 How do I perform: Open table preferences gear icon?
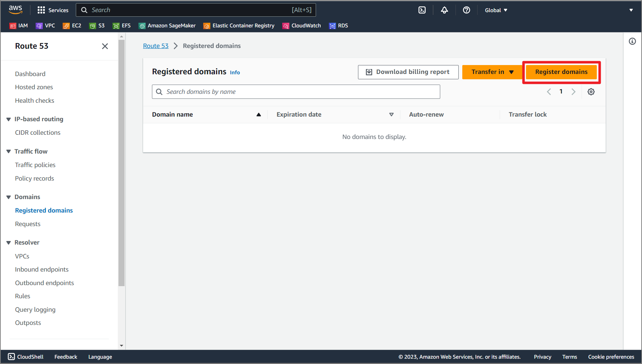tap(591, 92)
